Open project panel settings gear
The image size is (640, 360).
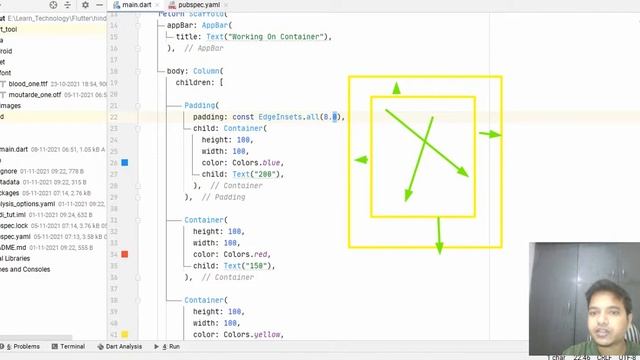[x=85, y=5]
